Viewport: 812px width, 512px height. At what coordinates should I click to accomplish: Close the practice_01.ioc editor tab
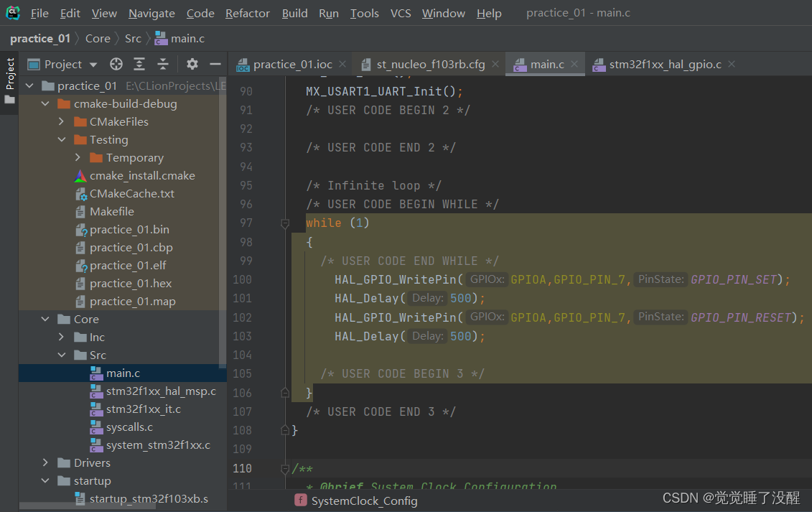point(342,65)
